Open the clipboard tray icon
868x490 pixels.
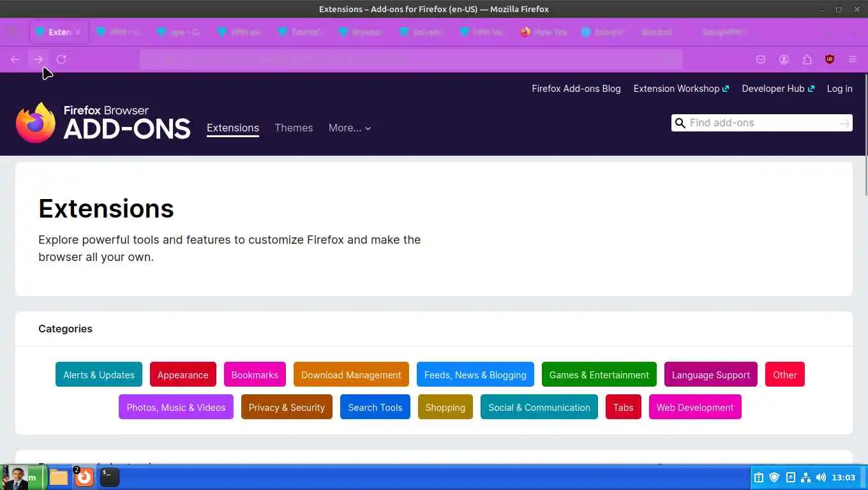(x=759, y=477)
